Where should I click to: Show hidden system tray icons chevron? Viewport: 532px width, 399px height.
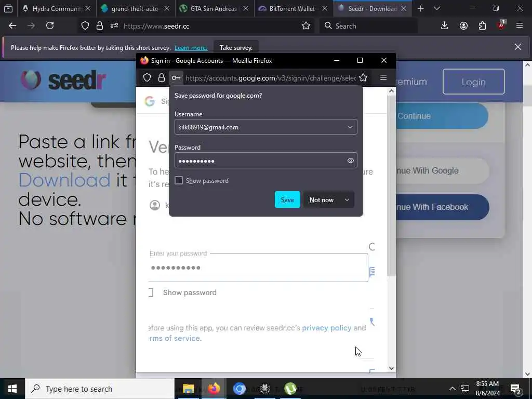point(453,389)
